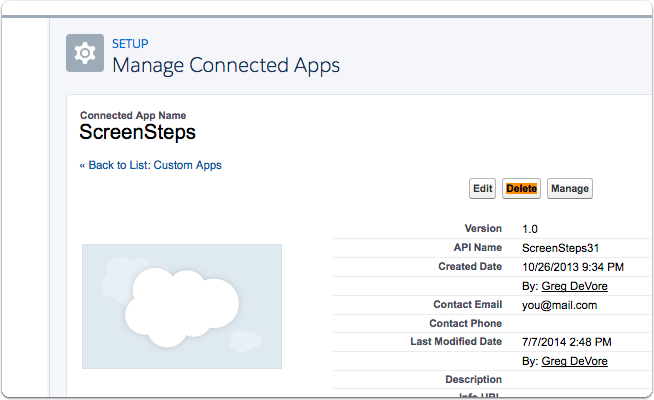The image size is (654, 400).
Task: Click the ScreenSteps app name heading
Action: point(138,132)
